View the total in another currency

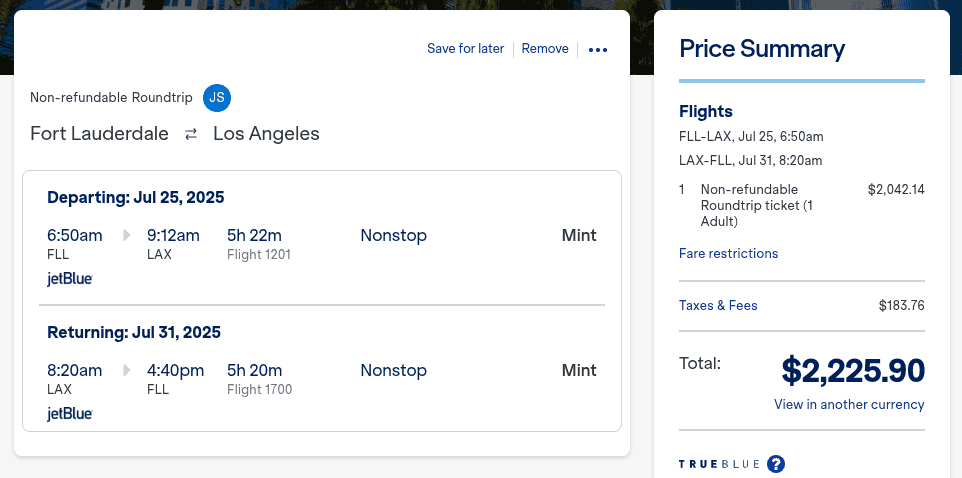tap(849, 405)
